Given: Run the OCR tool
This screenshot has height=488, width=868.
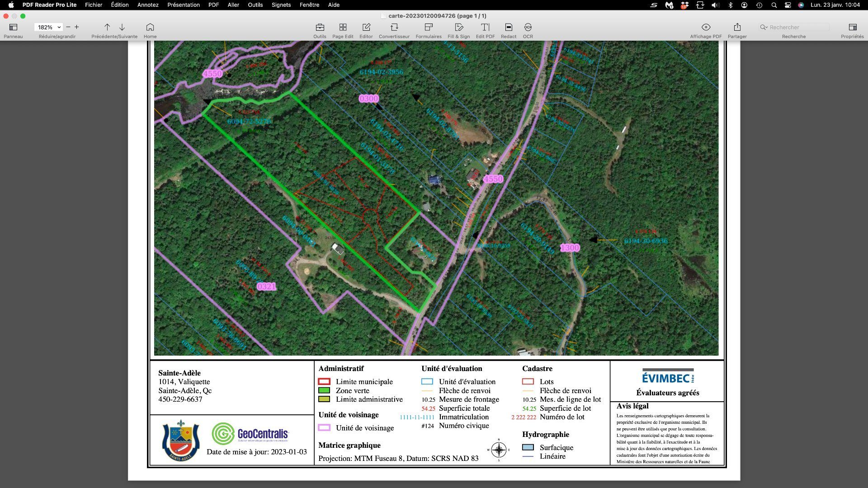Looking at the screenshot, I should (x=528, y=27).
